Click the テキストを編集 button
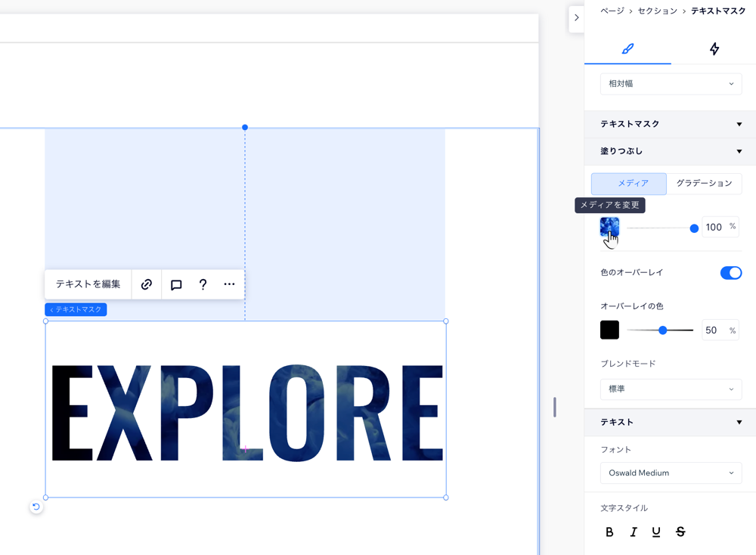The height and width of the screenshot is (555, 756). tap(88, 284)
